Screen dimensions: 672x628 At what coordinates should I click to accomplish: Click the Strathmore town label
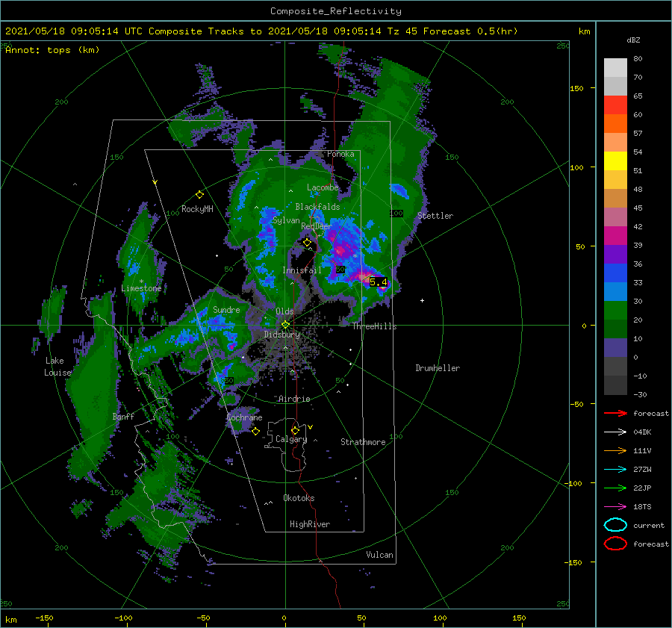(x=363, y=442)
